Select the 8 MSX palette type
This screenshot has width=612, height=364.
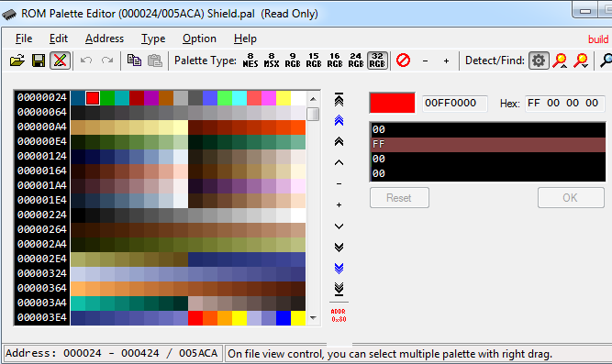(272, 61)
